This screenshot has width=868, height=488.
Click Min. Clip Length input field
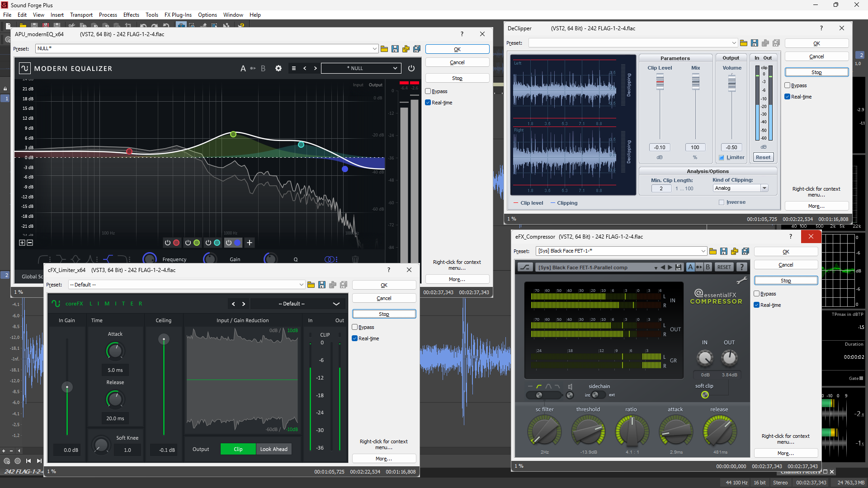pyautogui.click(x=661, y=188)
